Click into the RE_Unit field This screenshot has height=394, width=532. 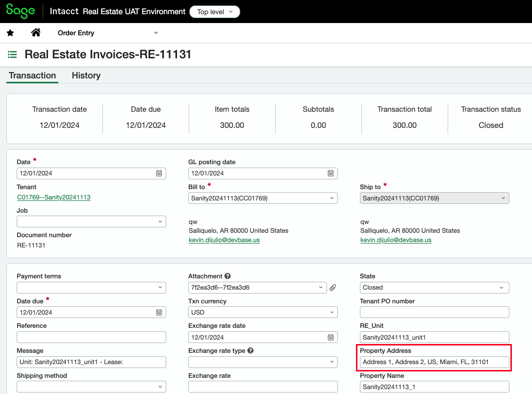(434, 337)
